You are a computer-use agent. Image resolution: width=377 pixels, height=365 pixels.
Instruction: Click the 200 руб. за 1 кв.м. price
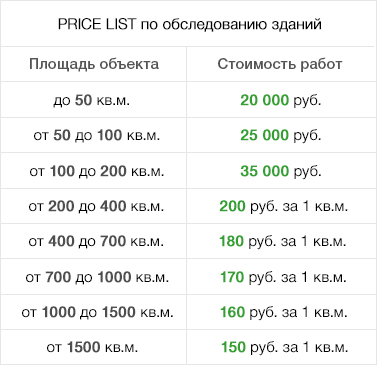pos(283,206)
